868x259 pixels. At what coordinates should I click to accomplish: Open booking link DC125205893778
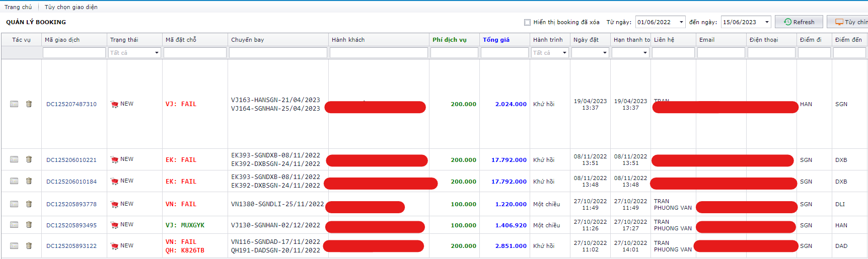point(71,204)
